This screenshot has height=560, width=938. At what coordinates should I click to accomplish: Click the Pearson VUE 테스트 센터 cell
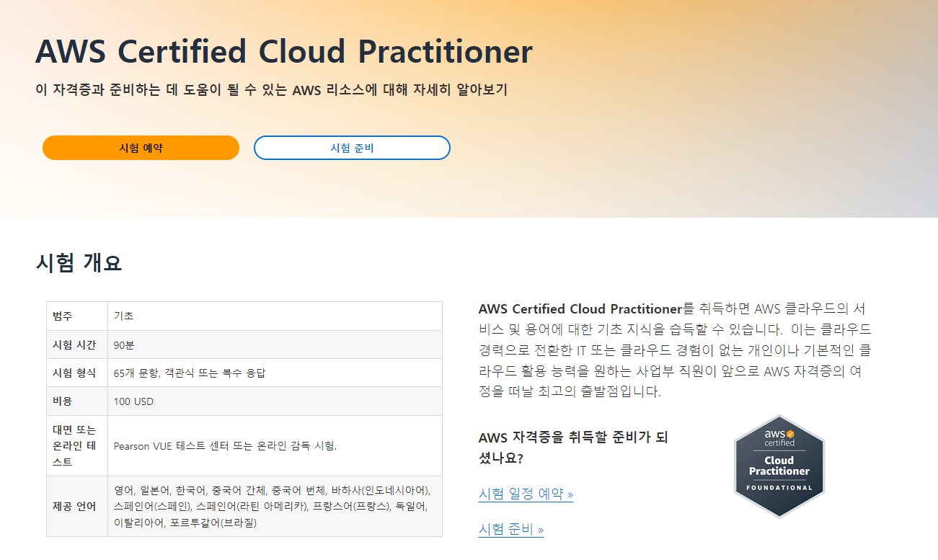click(x=275, y=445)
